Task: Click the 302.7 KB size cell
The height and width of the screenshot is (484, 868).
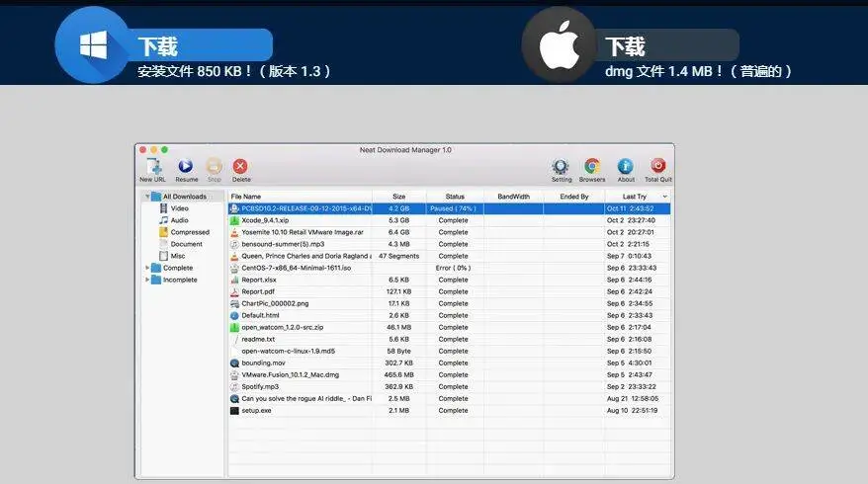Action: (399, 363)
